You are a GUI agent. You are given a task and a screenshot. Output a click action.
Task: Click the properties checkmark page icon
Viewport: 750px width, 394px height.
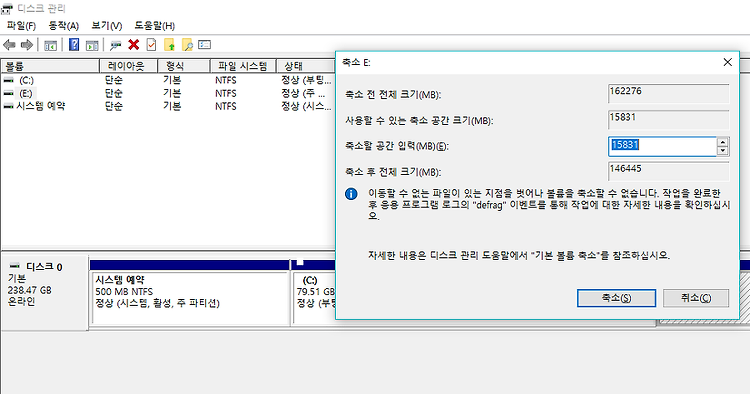tap(151, 45)
